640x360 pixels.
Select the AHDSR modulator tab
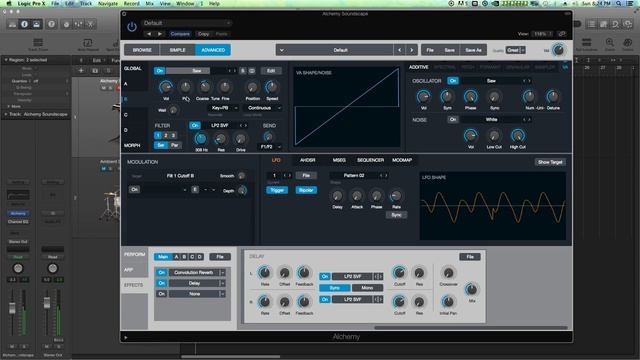pos(307,160)
